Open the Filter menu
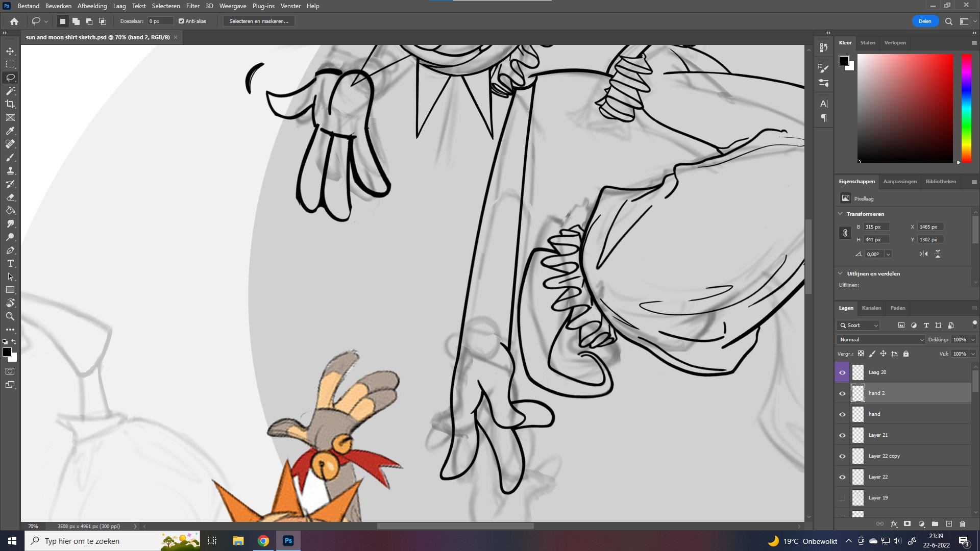 192,6
